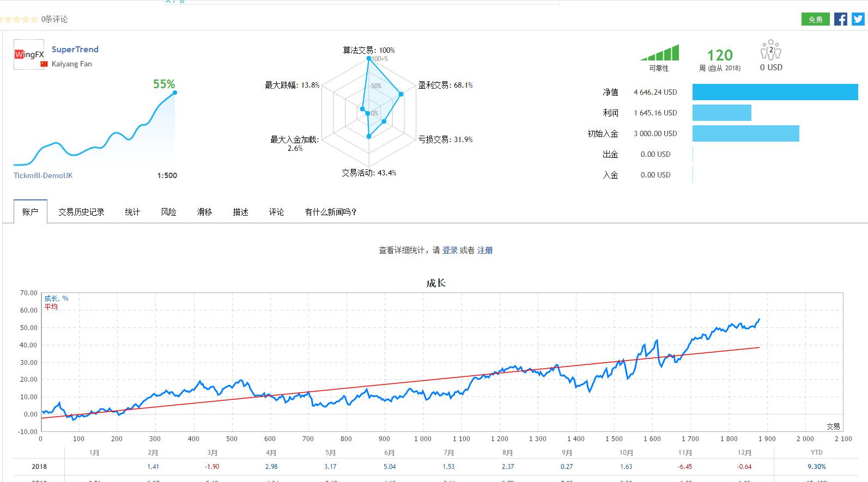Open the WingFX signal logo thumbnail

click(x=29, y=54)
